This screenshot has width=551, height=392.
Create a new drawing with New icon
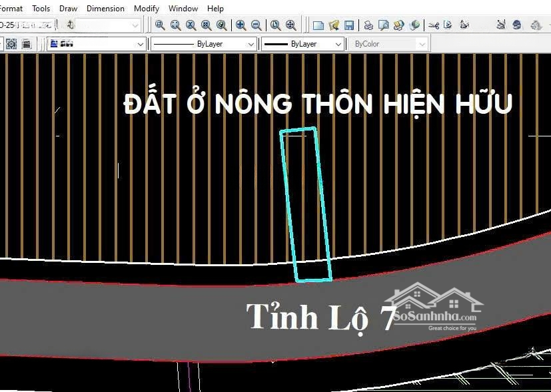pyautogui.click(x=318, y=25)
